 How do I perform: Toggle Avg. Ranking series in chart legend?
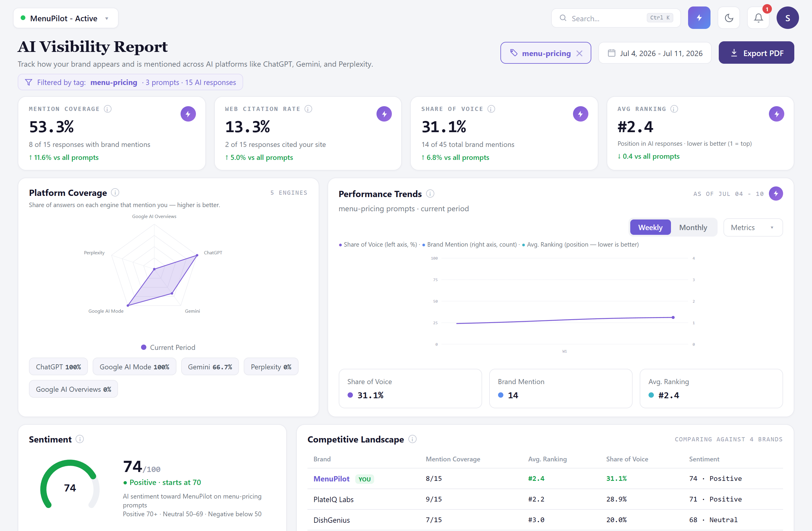580,245
